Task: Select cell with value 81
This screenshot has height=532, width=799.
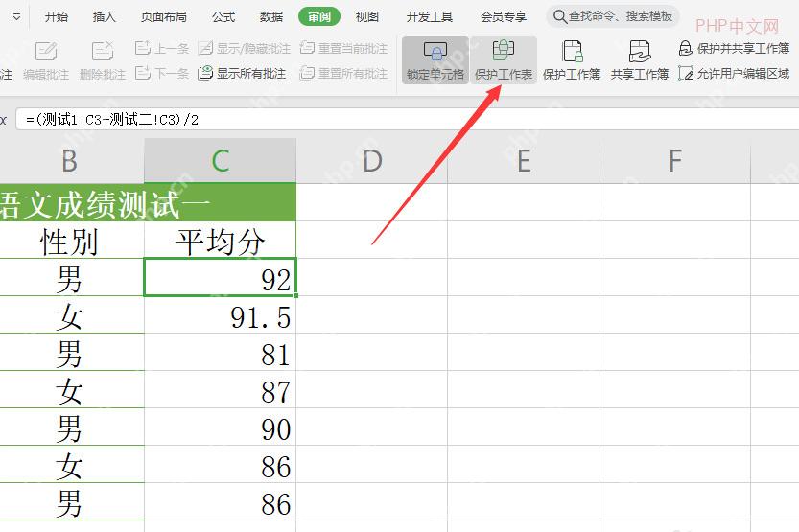Action: pyautogui.click(x=221, y=352)
